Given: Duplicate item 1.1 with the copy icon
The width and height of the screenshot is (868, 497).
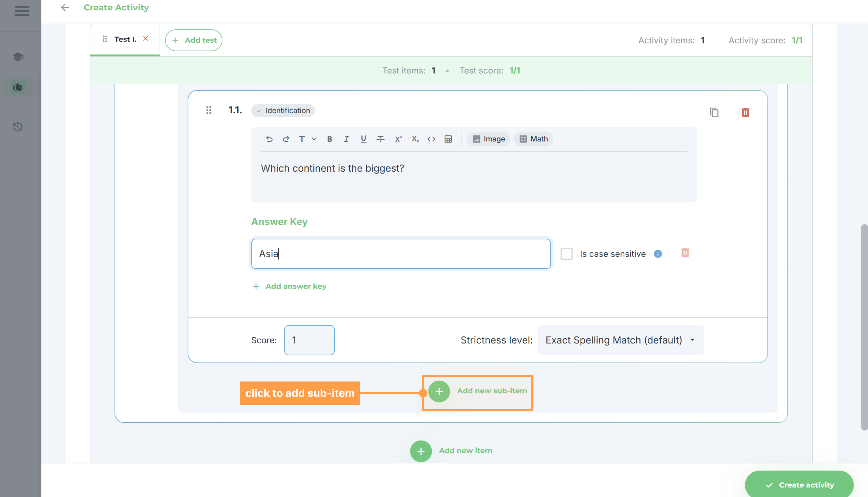Looking at the screenshot, I should [714, 112].
